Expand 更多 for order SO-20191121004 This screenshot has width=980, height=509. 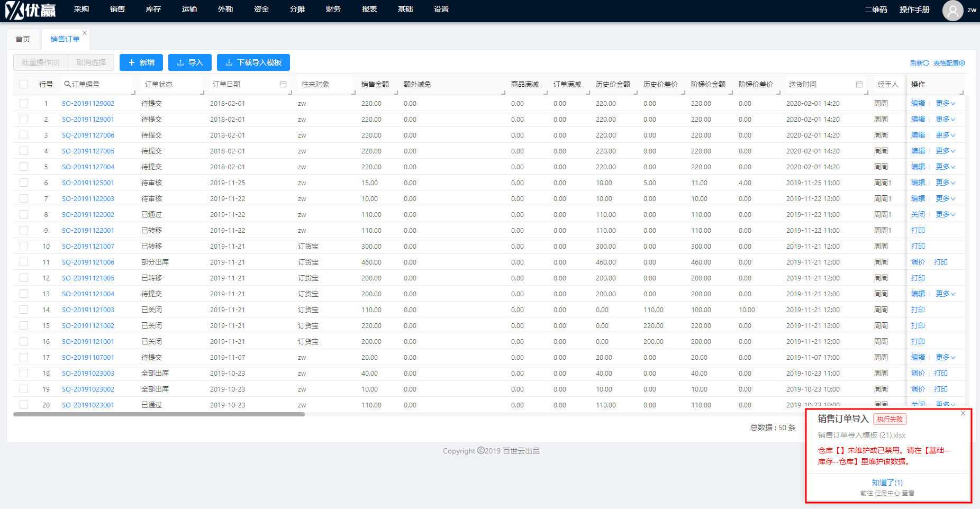coord(945,294)
